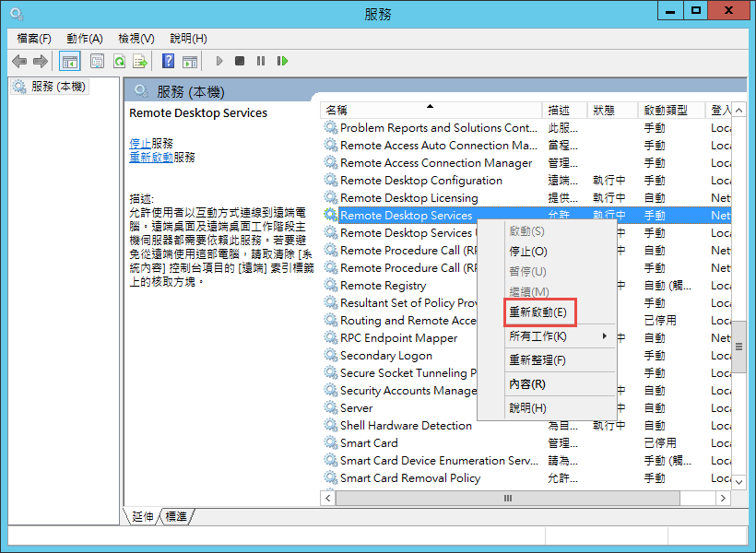The width and height of the screenshot is (756, 553).
Task: Click the vertical scrollbar up arrow
Action: pyautogui.click(x=738, y=111)
